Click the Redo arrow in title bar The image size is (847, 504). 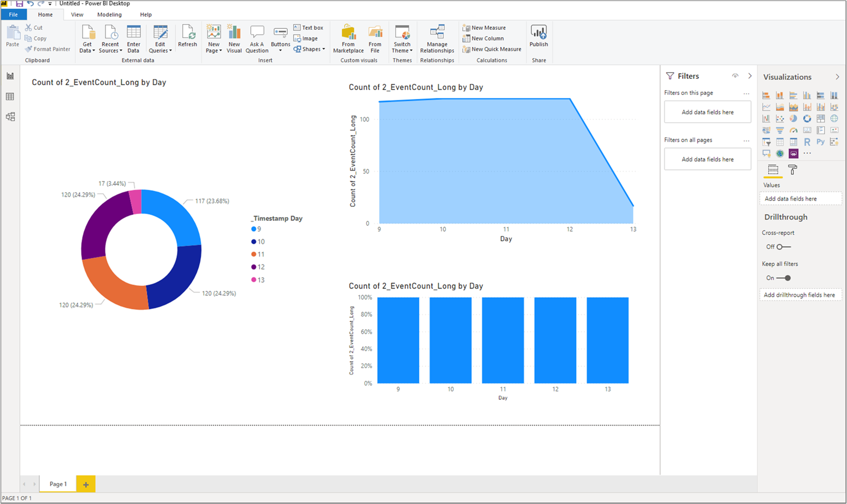pos(41,3)
